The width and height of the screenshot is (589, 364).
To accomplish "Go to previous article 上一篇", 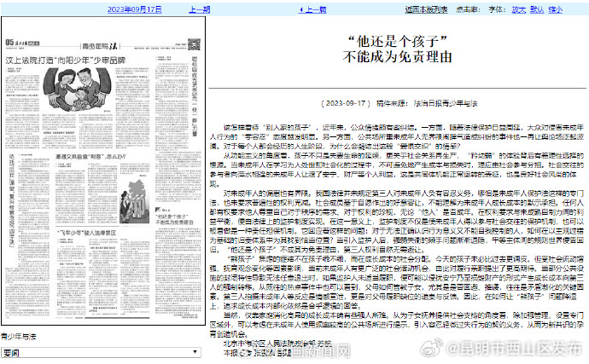I will point(312,9).
